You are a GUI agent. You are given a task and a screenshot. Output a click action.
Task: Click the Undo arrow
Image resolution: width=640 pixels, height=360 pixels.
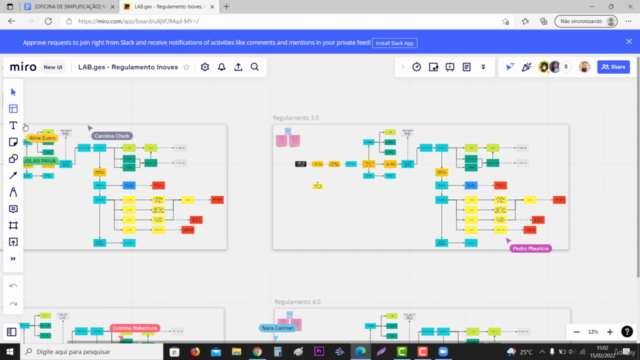tap(13, 286)
